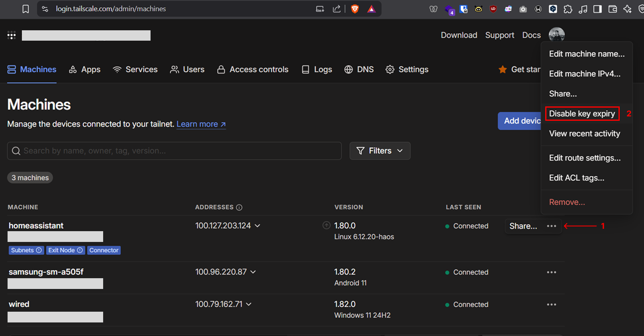This screenshot has width=644, height=336.
Task: Click the machine search input field
Action: [x=174, y=151]
